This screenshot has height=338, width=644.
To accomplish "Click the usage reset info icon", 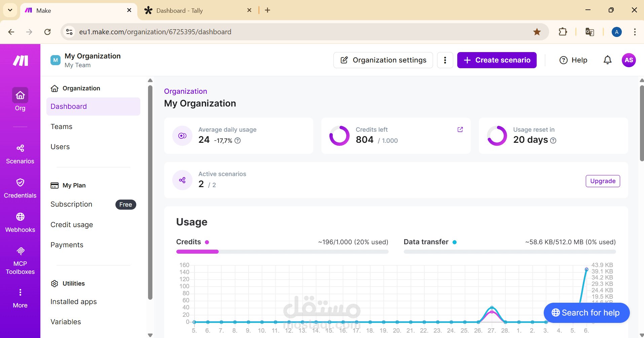I will pos(553,140).
